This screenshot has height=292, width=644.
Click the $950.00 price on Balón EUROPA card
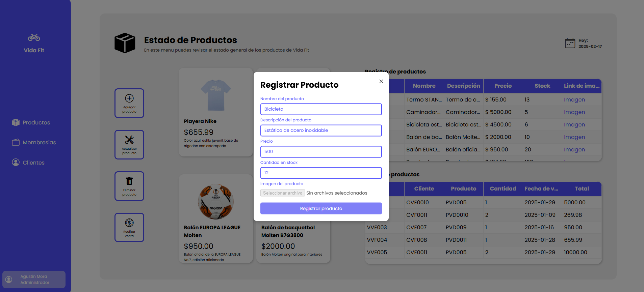pyautogui.click(x=199, y=246)
